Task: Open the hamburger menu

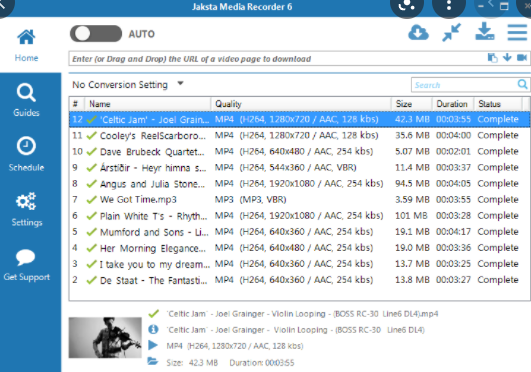Action: point(517,32)
